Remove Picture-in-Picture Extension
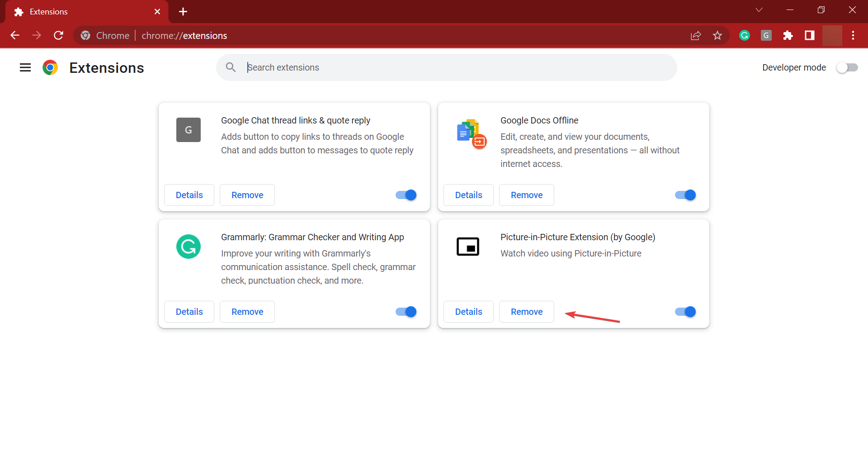 527,312
